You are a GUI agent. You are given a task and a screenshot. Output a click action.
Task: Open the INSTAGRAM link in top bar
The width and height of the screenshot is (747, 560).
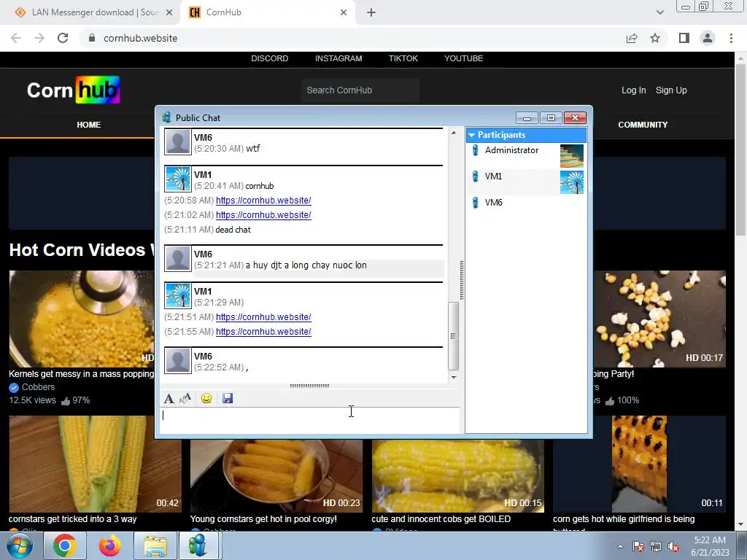click(338, 58)
